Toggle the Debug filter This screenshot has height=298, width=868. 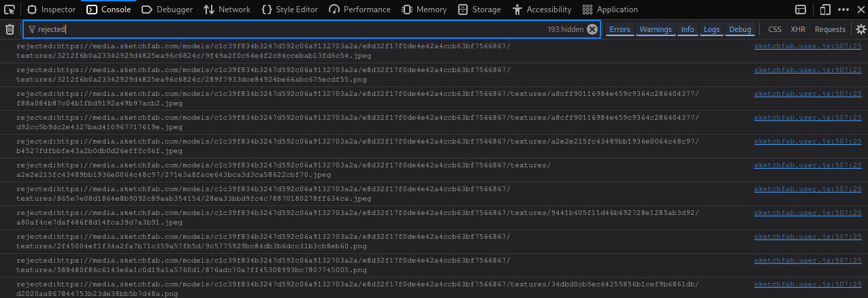click(x=740, y=29)
